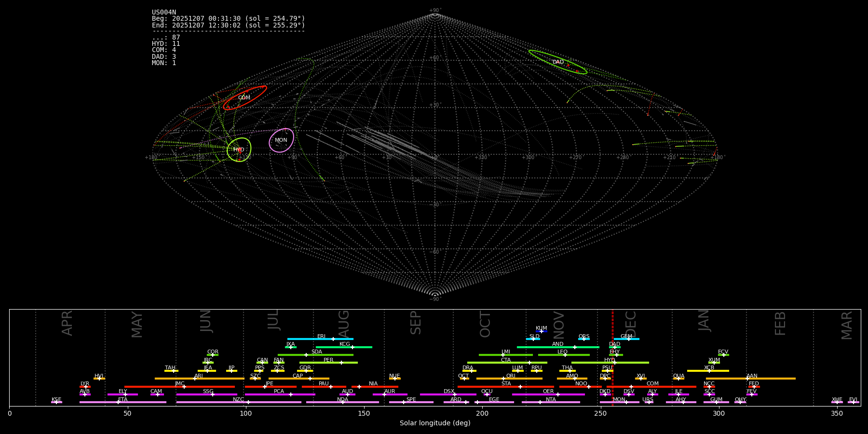Click the ARI orange shower bar

click(199, 379)
